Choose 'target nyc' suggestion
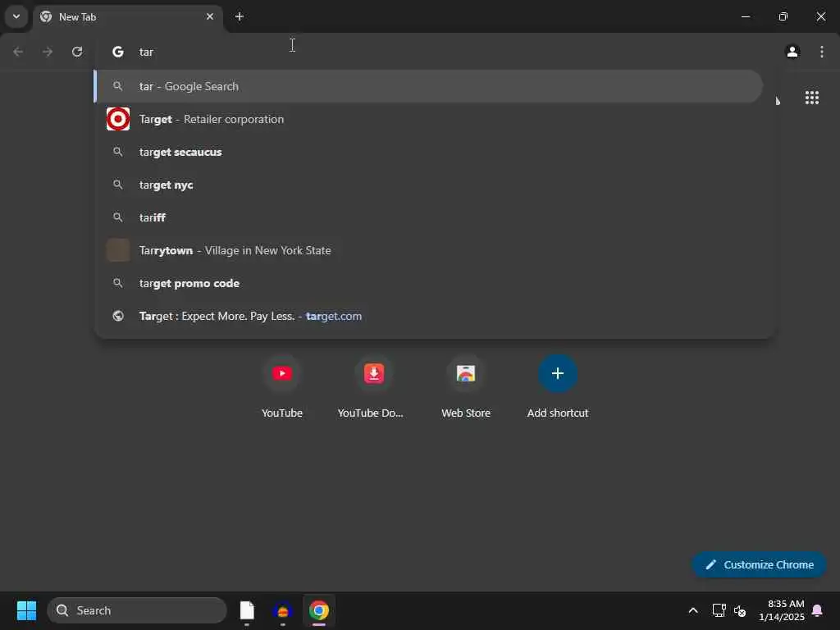The height and width of the screenshot is (630, 840). tap(428, 185)
